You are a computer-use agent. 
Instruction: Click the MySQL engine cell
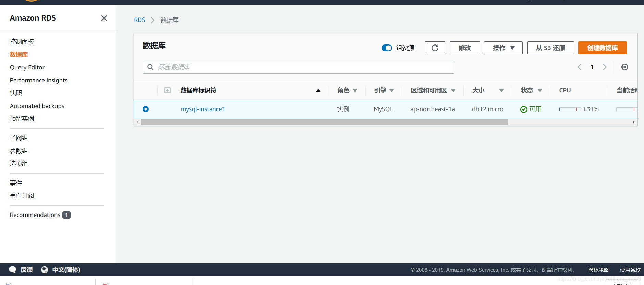pyautogui.click(x=383, y=109)
